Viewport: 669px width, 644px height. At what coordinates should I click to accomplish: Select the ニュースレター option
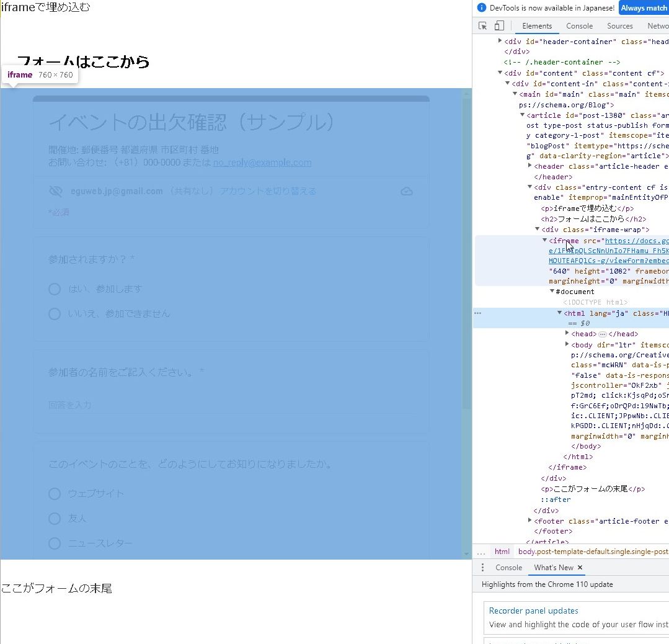[x=55, y=543]
